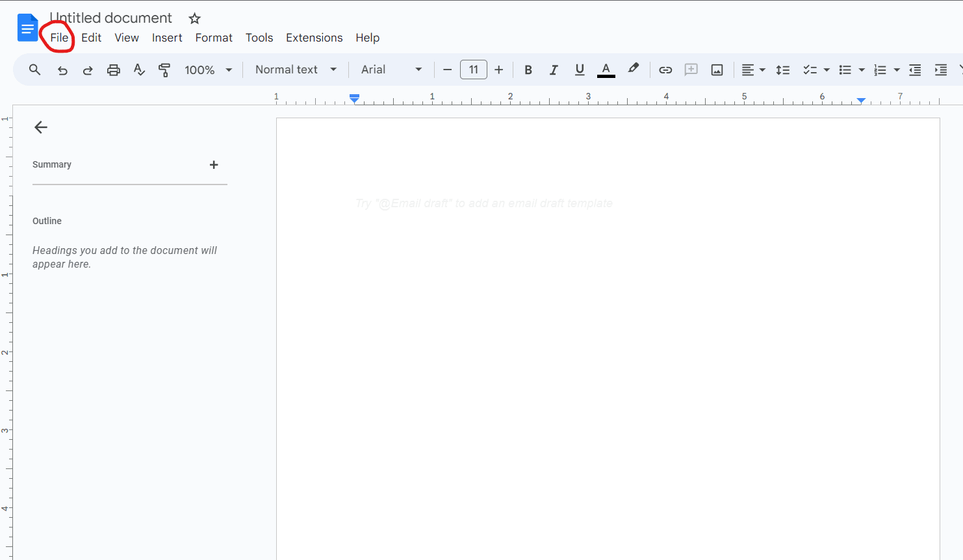The image size is (963, 560).
Task: Open the Google Docs home icon
Action: (x=28, y=27)
